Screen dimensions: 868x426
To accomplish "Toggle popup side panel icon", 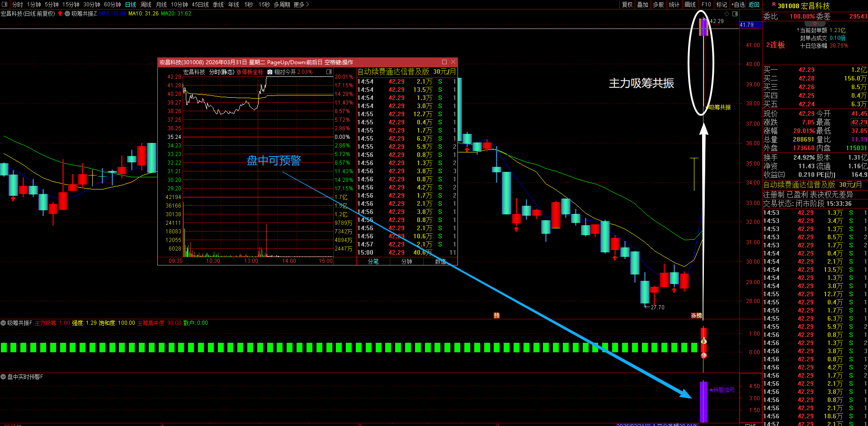I will tap(329, 72).
